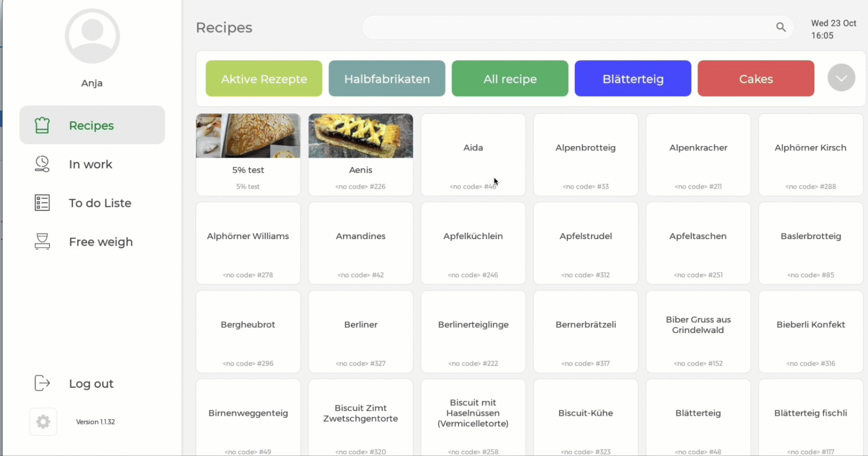
Task: Go to the In work section
Action: [x=90, y=164]
